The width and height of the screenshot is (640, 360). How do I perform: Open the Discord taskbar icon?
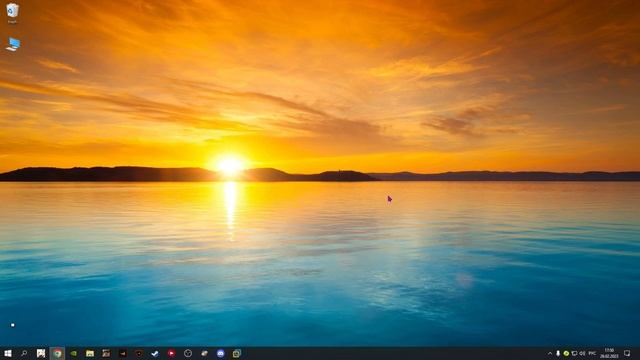pos(220,353)
